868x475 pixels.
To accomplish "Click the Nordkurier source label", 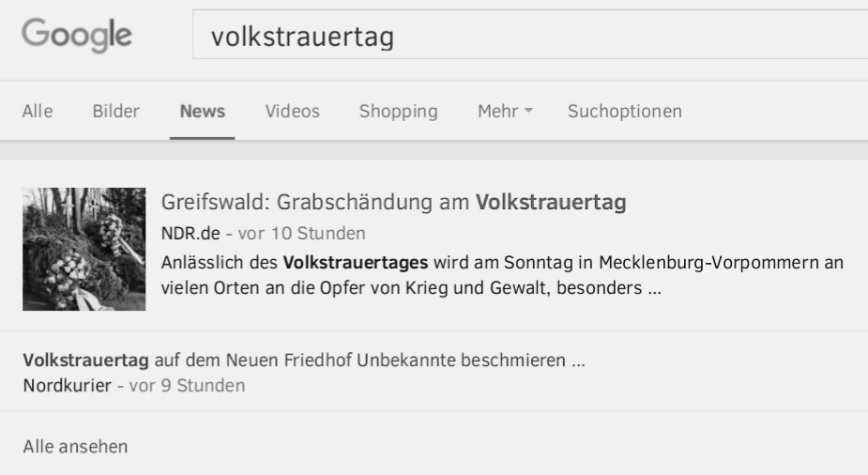I will point(67,385).
